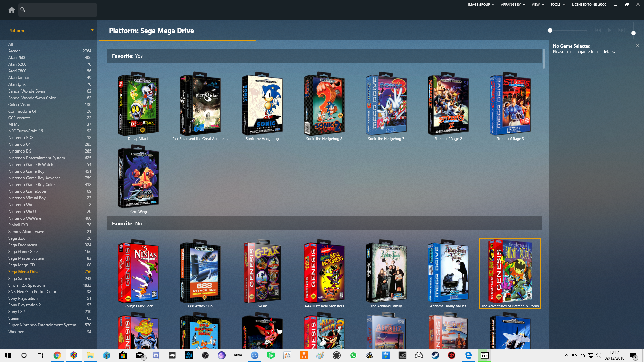The height and width of the screenshot is (362, 644).
Task: Open Microsoft Store from the taskbar
Action: 123,355
